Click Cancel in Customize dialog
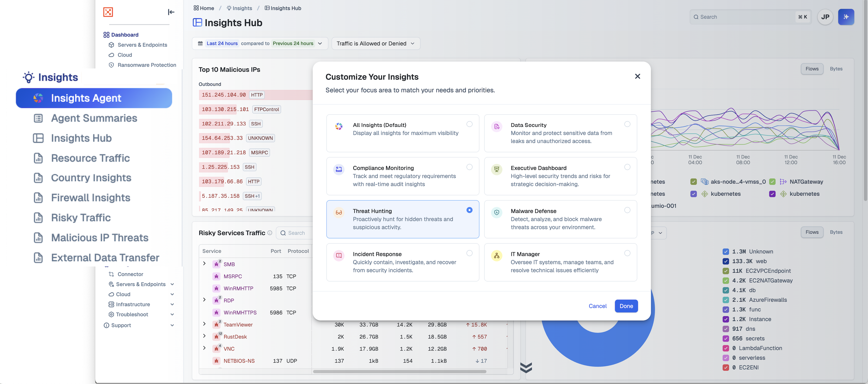The width and height of the screenshot is (868, 384). click(x=597, y=306)
